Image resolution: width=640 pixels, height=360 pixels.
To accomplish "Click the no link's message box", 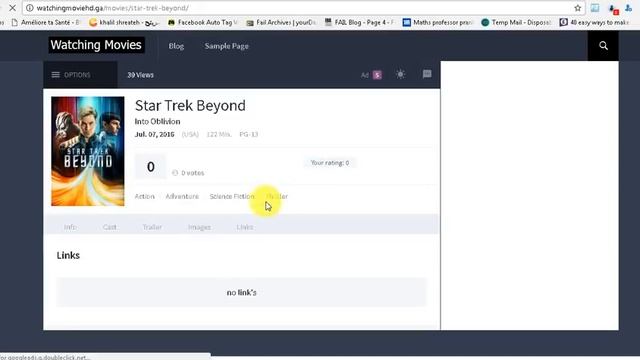I will point(241,292).
